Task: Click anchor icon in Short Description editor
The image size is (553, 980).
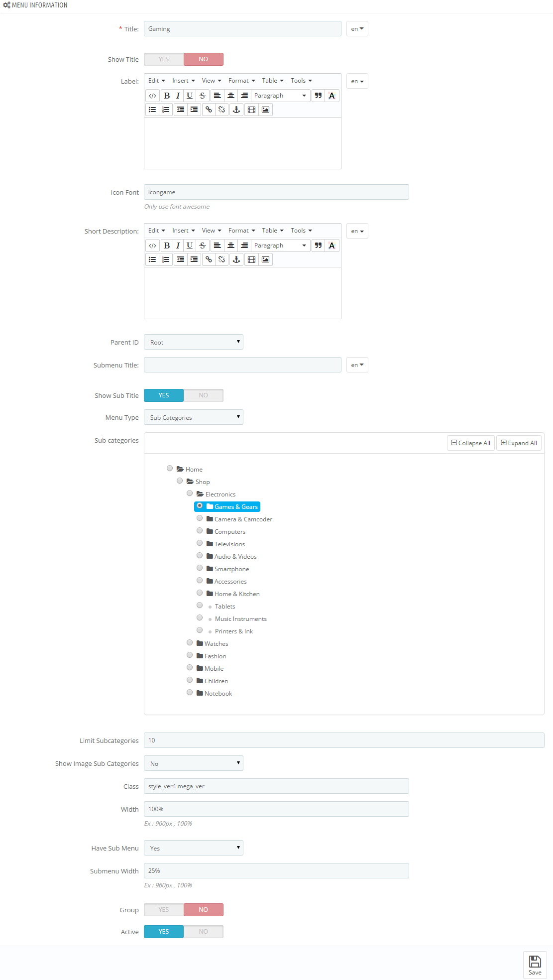Action: (x=236, y=259)
